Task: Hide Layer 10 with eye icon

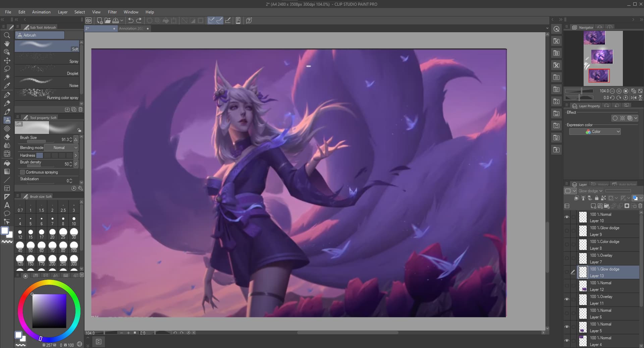Action: pyautogui.click(x=567, y=217)
